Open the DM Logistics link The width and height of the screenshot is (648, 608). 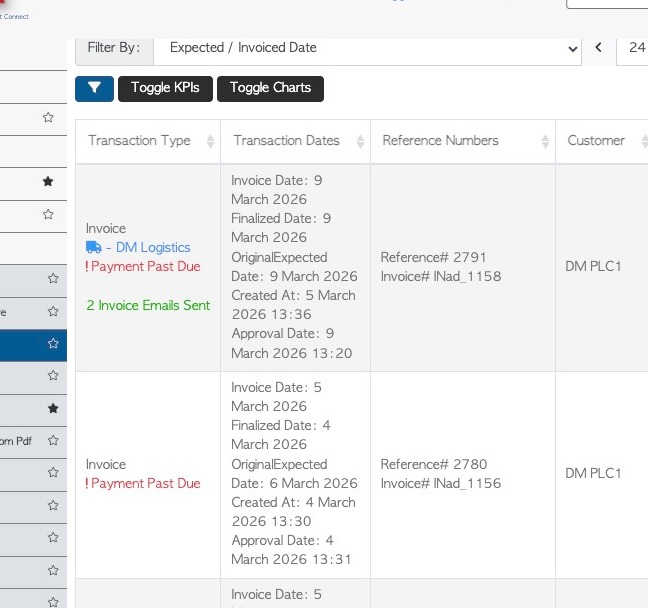(x=152, y=247)
